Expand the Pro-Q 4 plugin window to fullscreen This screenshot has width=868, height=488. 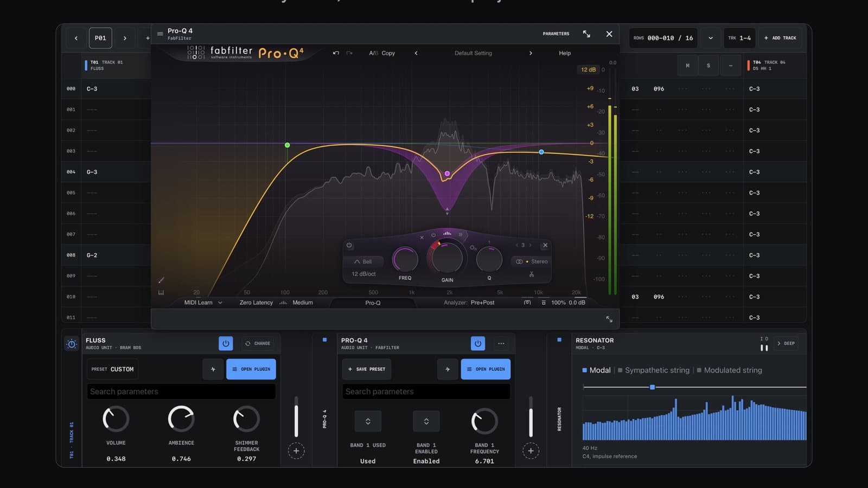click(x=586, y=34)
